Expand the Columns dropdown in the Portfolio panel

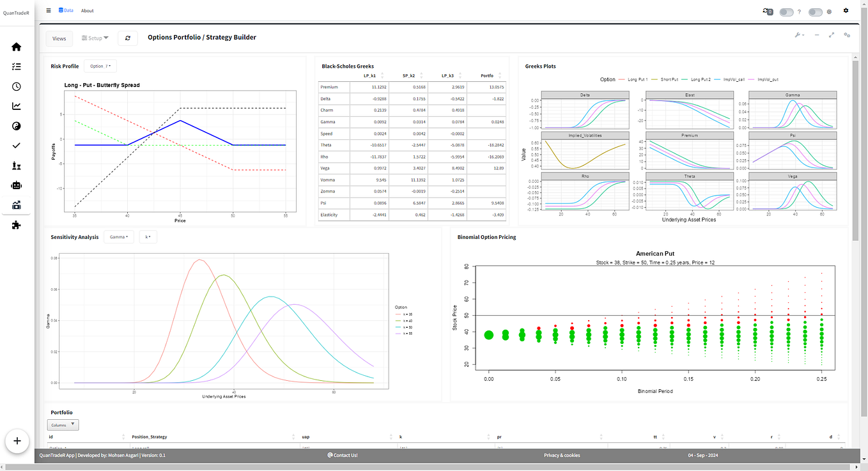[x=63, y=424]
